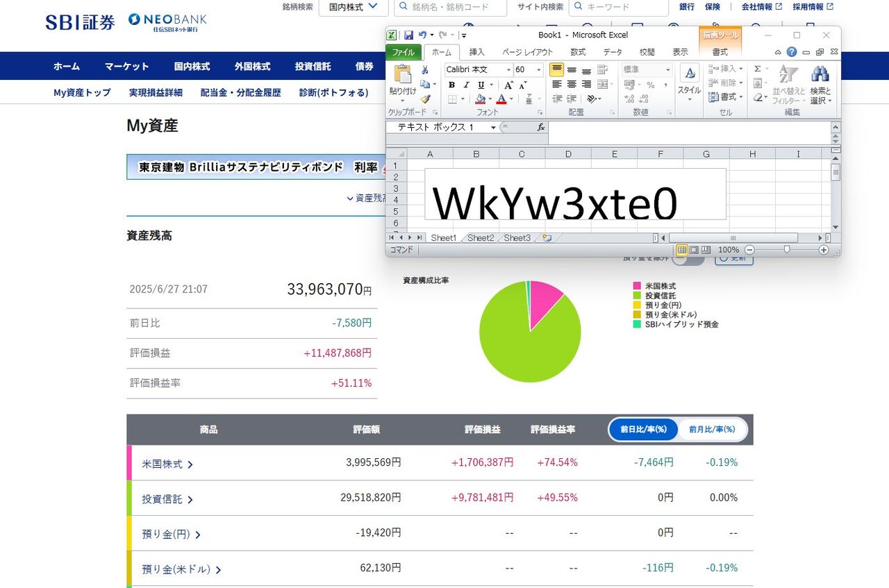Expand the 資産残高 collapsible section chevron

pos(350,198)
